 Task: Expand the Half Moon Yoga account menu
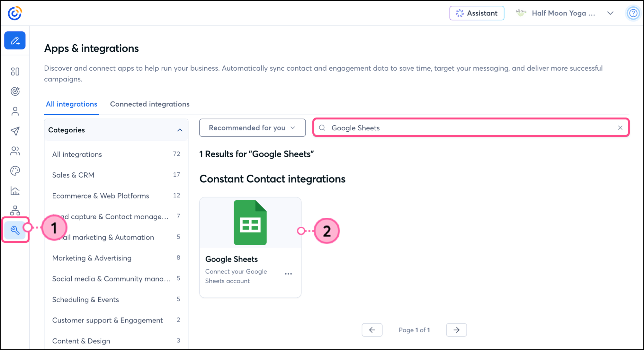click(610, 13)
